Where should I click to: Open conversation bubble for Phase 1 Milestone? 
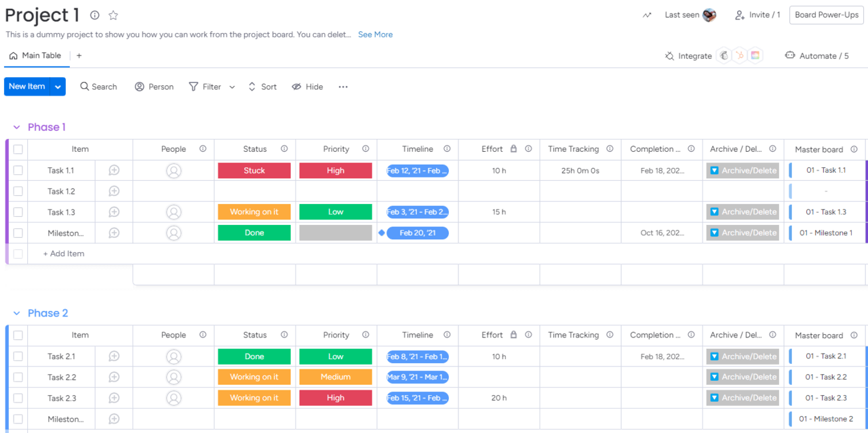[114, 232]
